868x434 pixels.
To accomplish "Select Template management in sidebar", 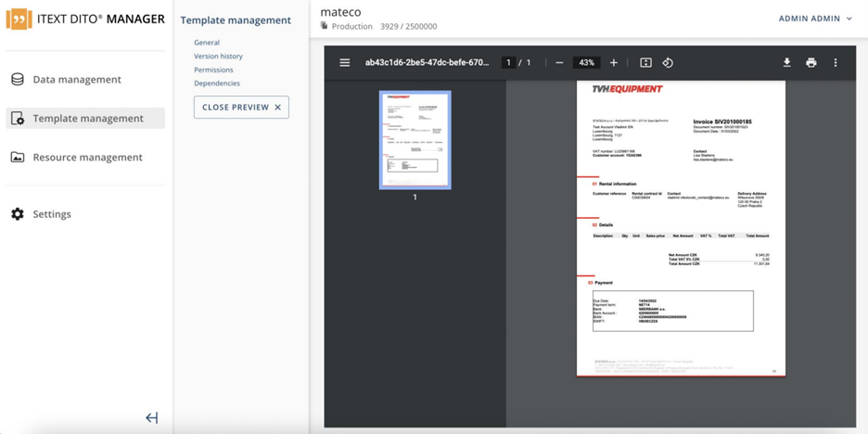I will tap(87, 119).
